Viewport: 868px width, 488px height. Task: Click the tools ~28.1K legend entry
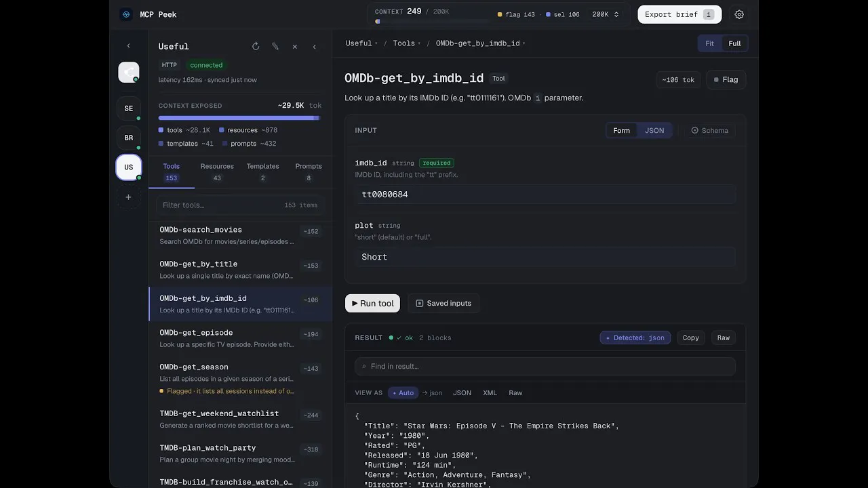point(184,130)
